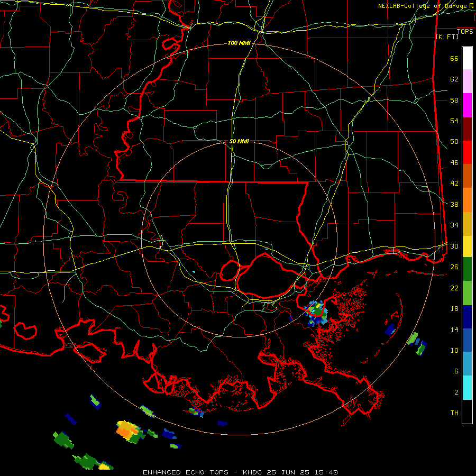Click the 100 NMI range ring label
This screenshot has height=476, width=476.
(x=239, y=43)
